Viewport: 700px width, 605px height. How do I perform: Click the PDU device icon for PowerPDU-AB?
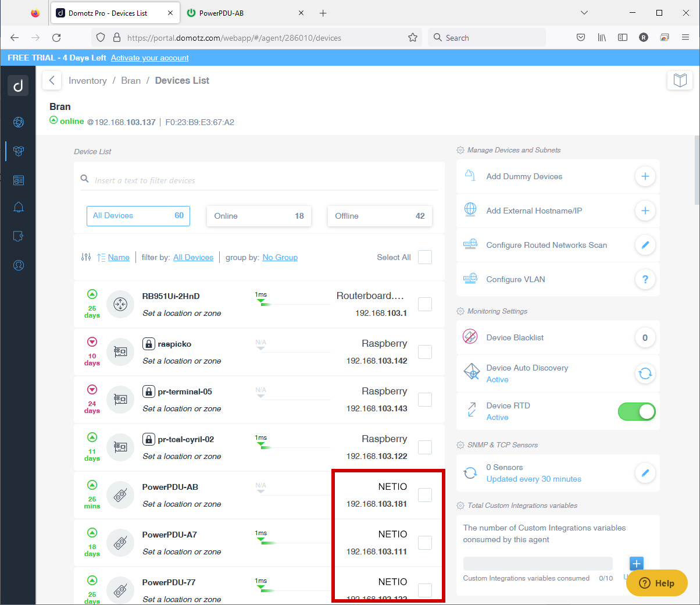click(x=120, y=494)
